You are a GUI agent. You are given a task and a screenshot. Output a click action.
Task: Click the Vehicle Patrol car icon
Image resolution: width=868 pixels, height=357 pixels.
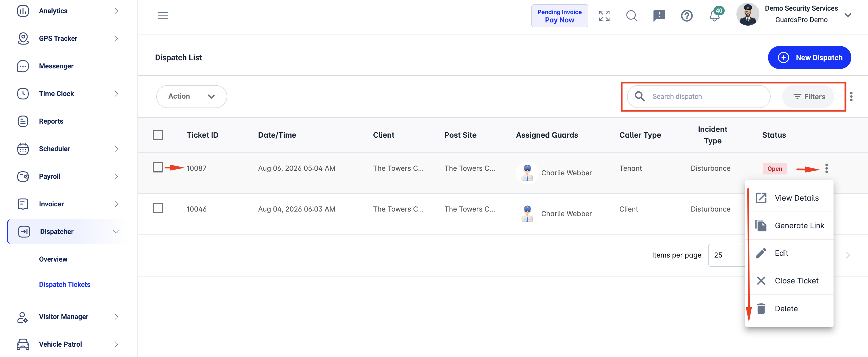click(23, 345)
